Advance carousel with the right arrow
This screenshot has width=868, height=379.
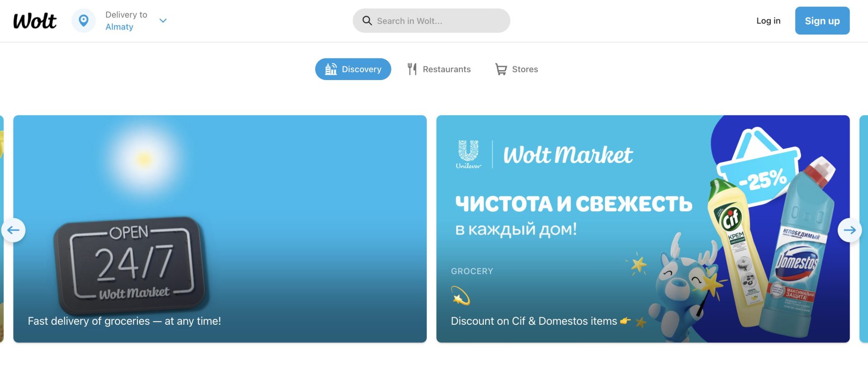(x=849, y=230)
